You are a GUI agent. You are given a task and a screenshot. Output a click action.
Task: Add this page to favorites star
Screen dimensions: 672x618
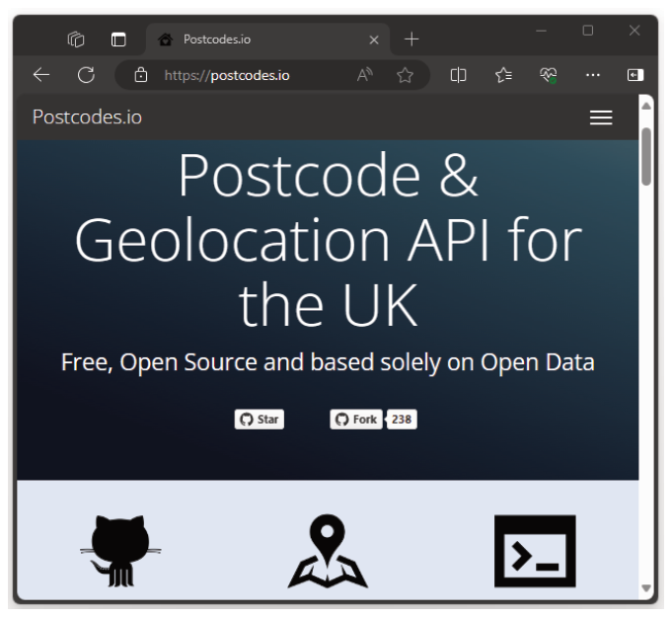coord(405,75)
